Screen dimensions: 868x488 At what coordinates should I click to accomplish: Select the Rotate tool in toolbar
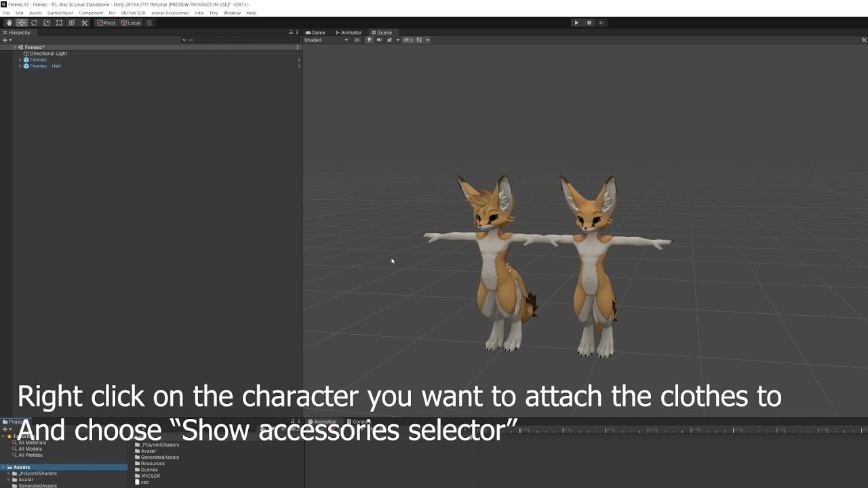click(x=34, y=22)
